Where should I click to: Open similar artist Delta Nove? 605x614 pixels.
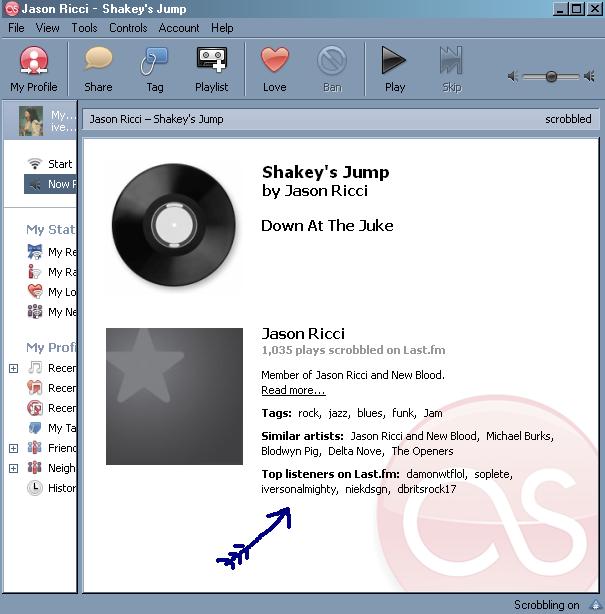pos(356,451)
